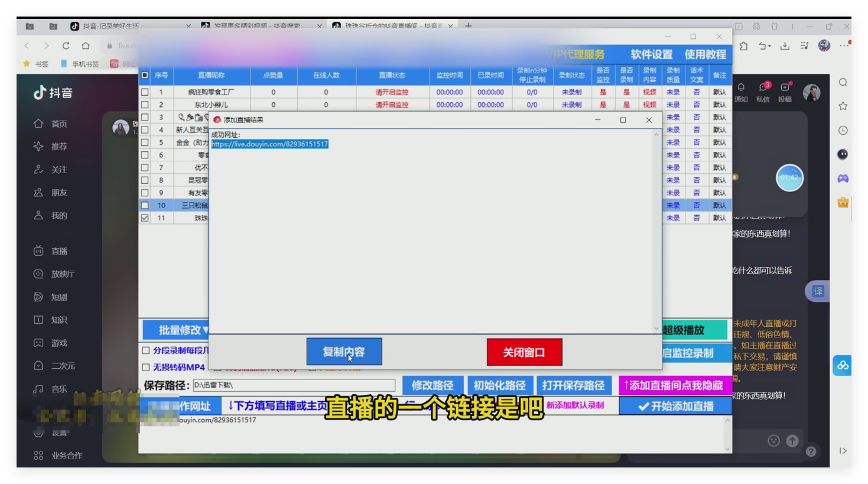This screenshot has height=484, width=868.
Task: Open browser sidebar search icon
Action: [843, 82]
